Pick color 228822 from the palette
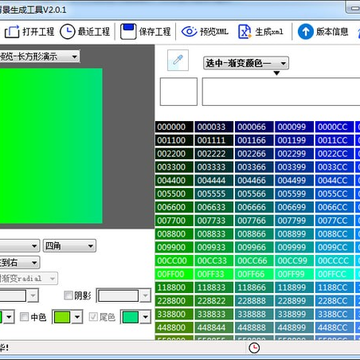 tap(214, 301)
